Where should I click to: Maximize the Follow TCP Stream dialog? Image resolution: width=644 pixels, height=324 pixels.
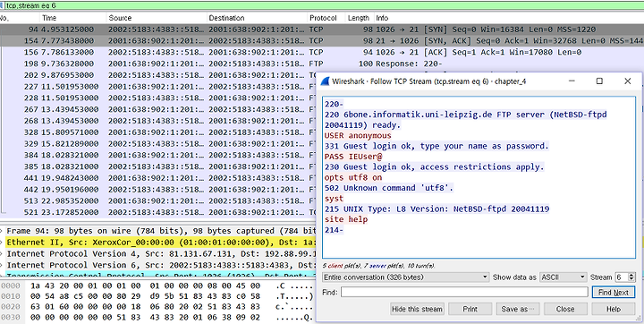(599, 81)
